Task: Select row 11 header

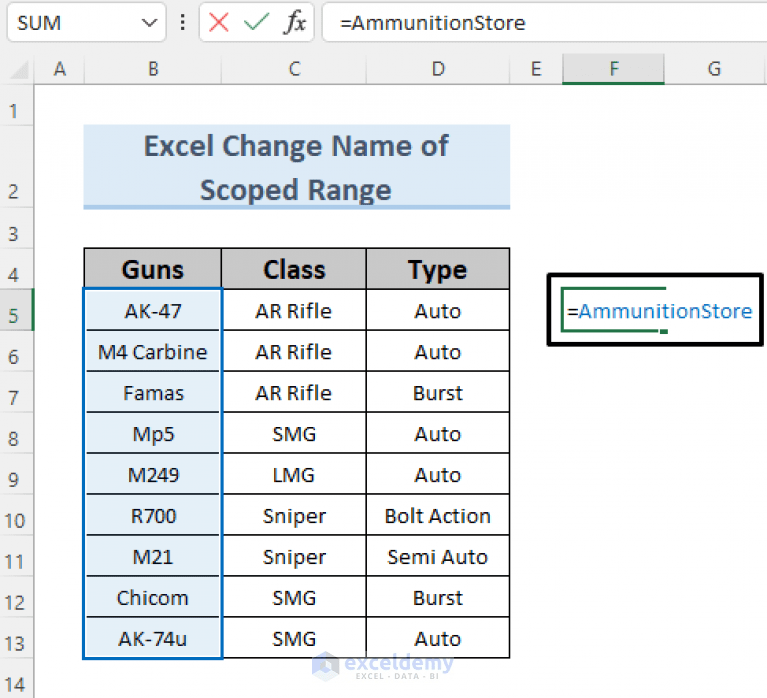Action: click(x=16, y=556)
